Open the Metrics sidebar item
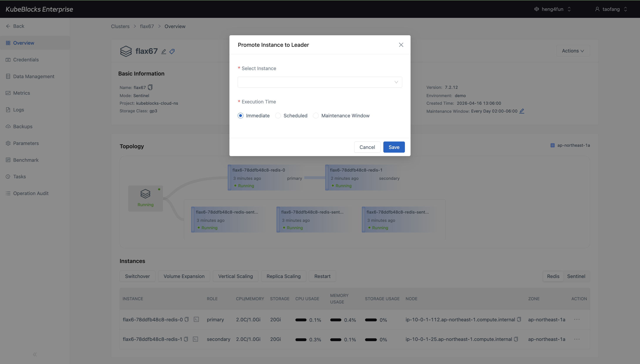 click(x=35, y=93)
